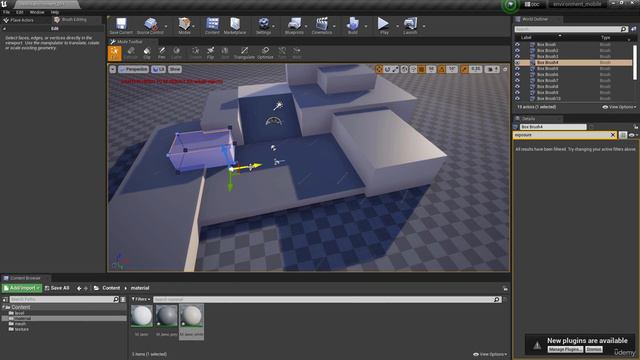Click Save All in Content Browser

tap(57, 288)
